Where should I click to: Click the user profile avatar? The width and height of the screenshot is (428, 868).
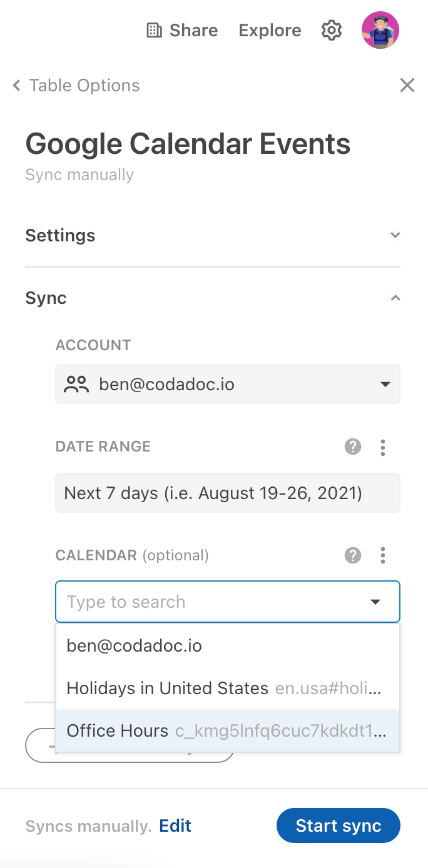point(380,30)
